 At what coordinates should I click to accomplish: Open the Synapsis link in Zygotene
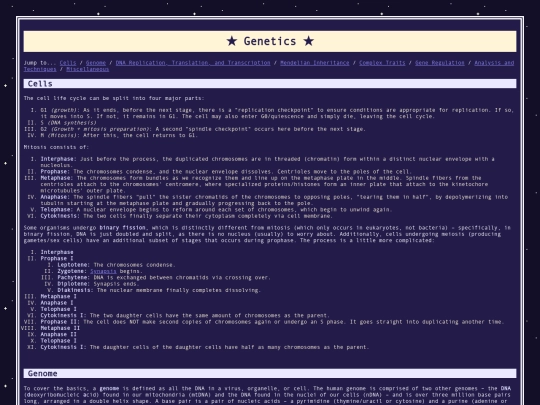pos(103,271)
